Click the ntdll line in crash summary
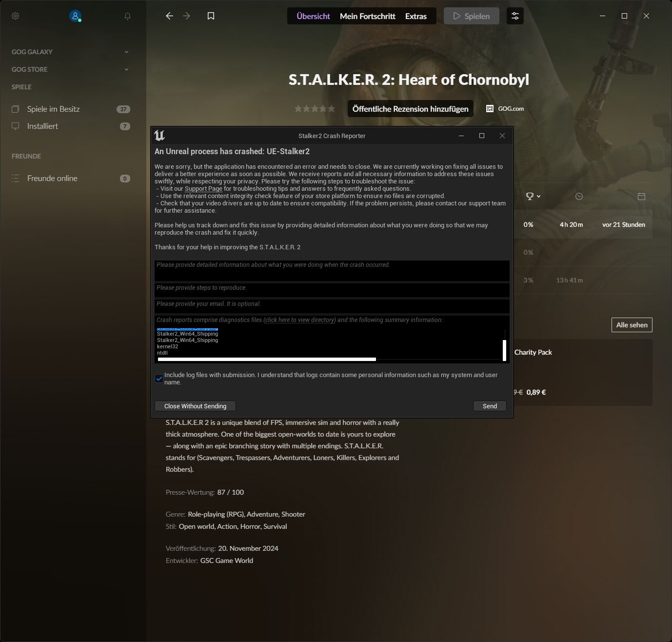 [162, 353]
